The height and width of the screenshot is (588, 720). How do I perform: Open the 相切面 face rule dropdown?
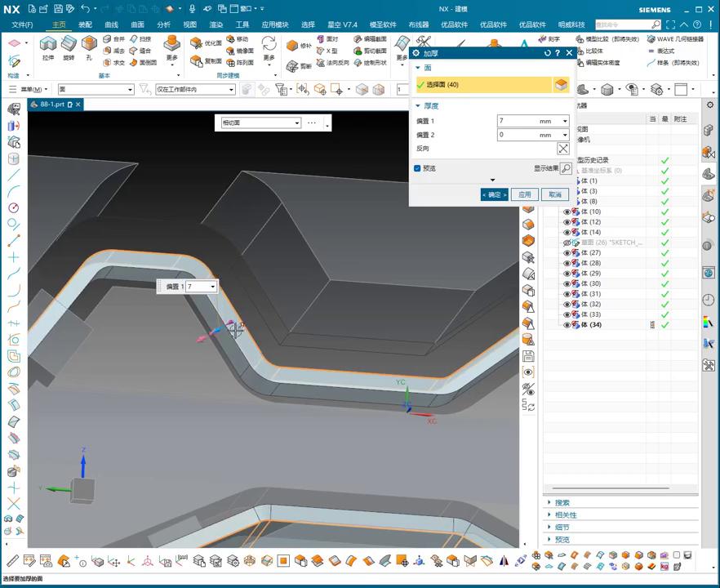[296, 122]
